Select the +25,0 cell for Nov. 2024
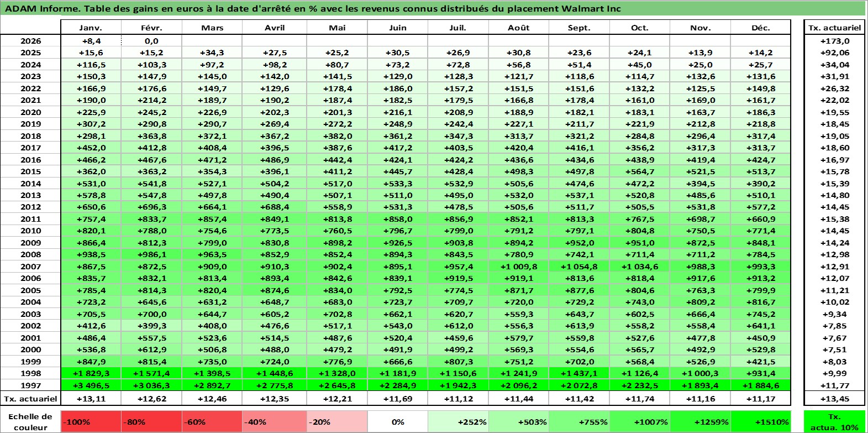The width and height of the screenshot is (868, 433). (x=700, y=65)
